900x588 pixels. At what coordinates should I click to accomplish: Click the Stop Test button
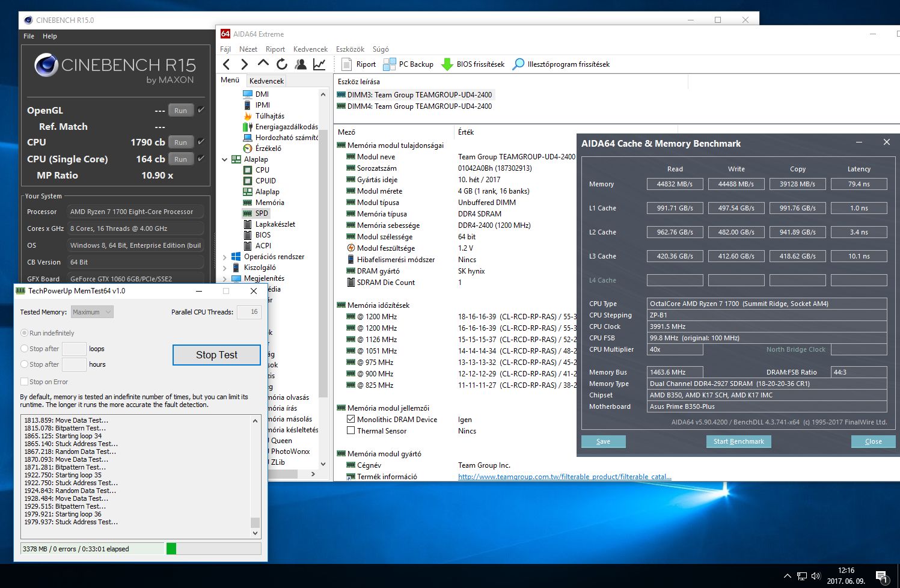216,355
